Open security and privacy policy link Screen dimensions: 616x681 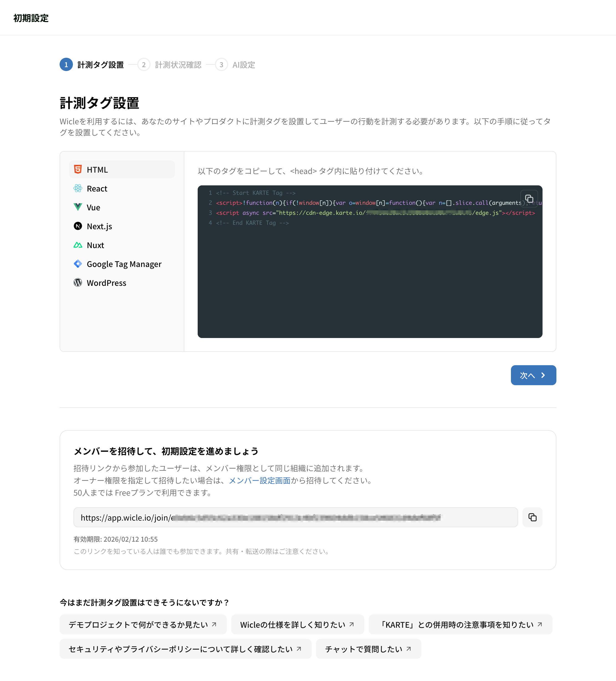[185, 649]
